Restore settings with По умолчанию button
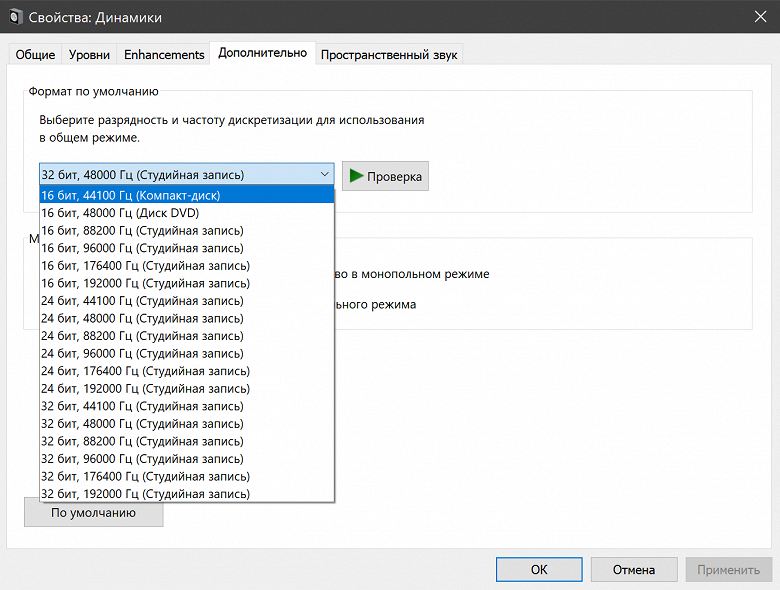This screenshot has width=780, height=590. pos(93,513)
